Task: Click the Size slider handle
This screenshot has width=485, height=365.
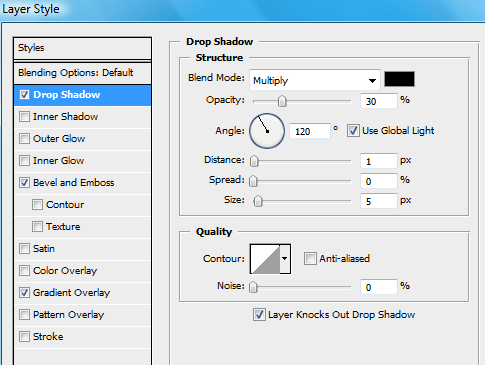Action: [258, 201]
